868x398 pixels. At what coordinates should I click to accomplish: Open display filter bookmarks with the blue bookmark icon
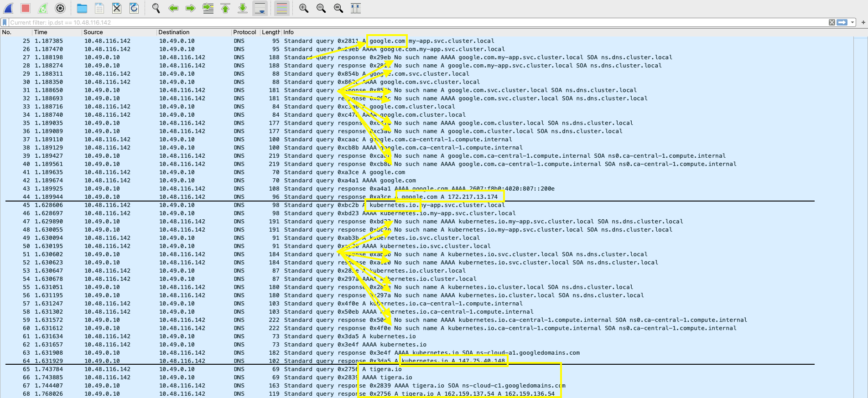coord(5,22)
